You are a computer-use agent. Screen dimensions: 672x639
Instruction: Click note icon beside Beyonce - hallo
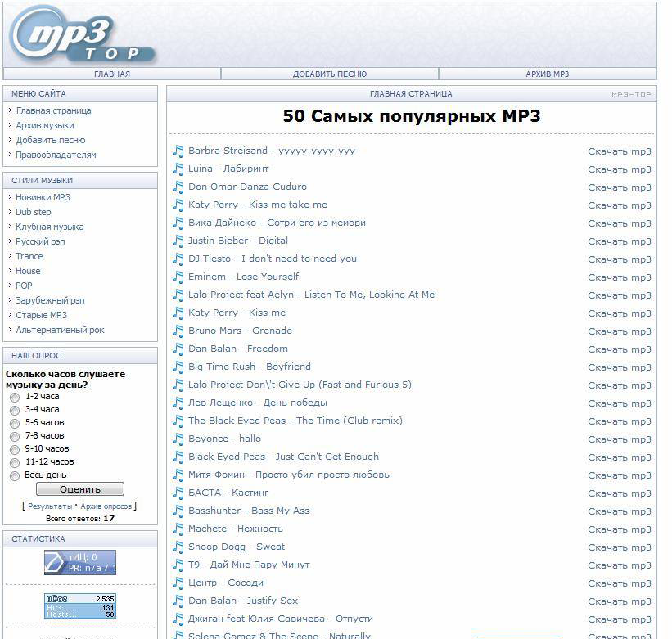(178, 439)
